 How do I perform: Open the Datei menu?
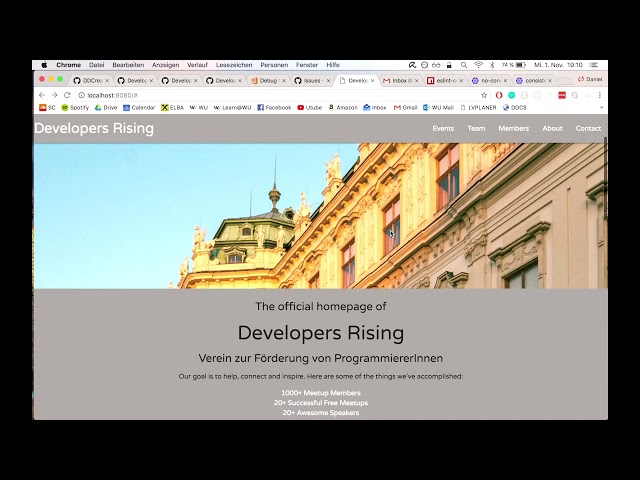(96, 65)
